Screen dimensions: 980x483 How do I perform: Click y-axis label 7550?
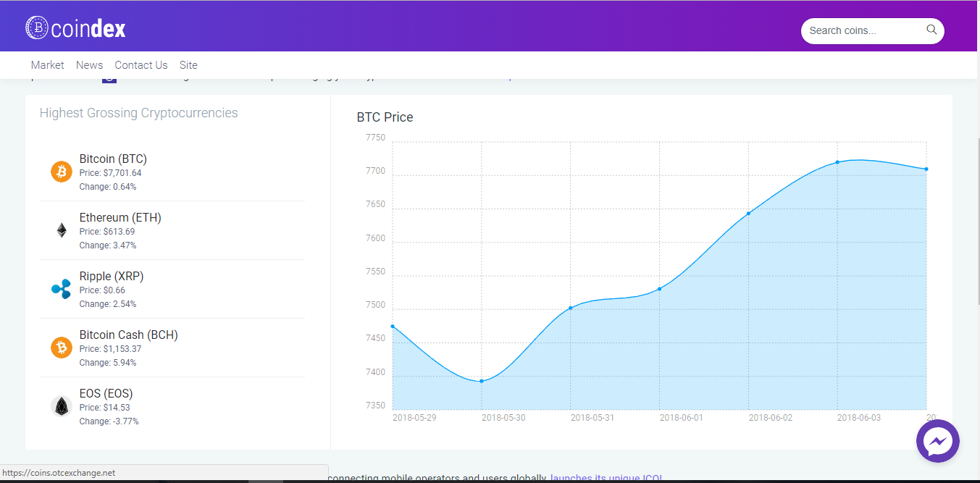(376, 272)
